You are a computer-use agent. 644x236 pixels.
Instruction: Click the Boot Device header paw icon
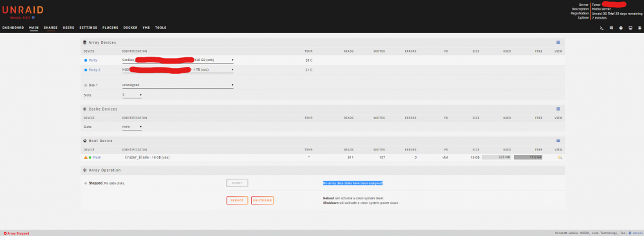tap(85, 141)
